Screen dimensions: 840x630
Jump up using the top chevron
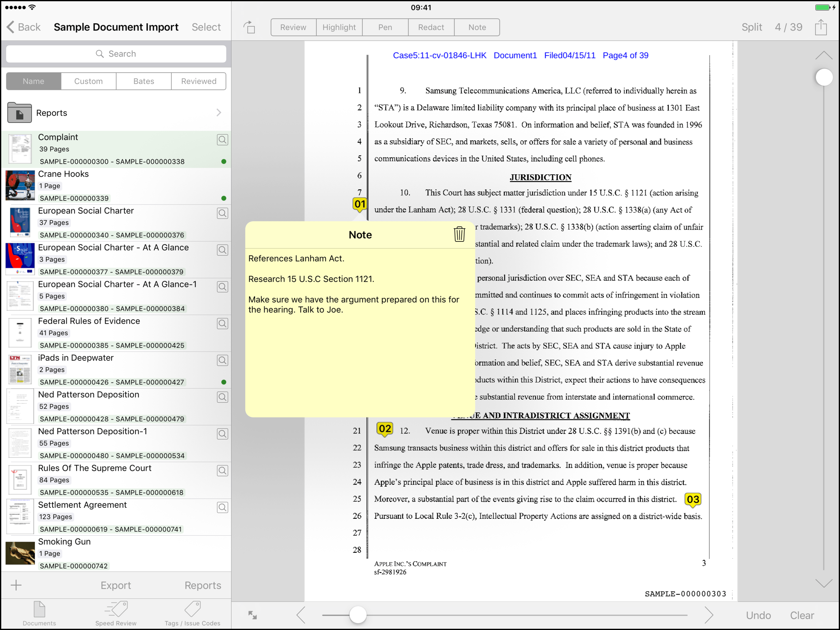(x=824, y=55)
